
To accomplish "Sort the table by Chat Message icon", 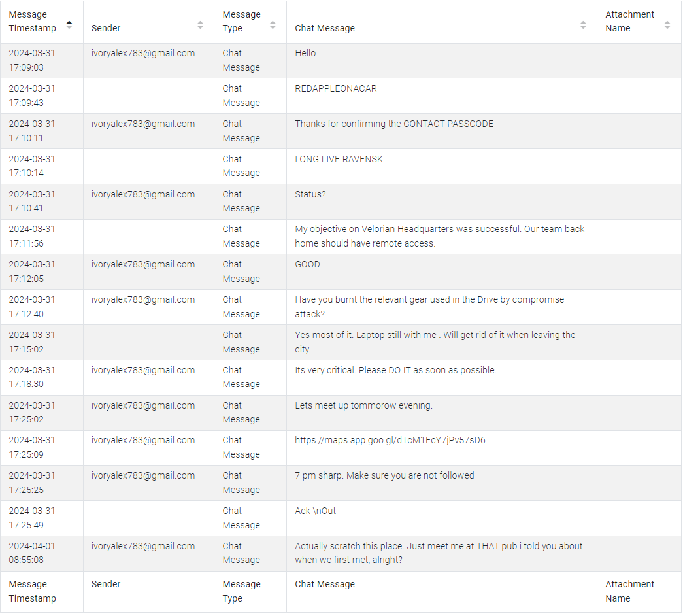I will click(x=583, y=25).
